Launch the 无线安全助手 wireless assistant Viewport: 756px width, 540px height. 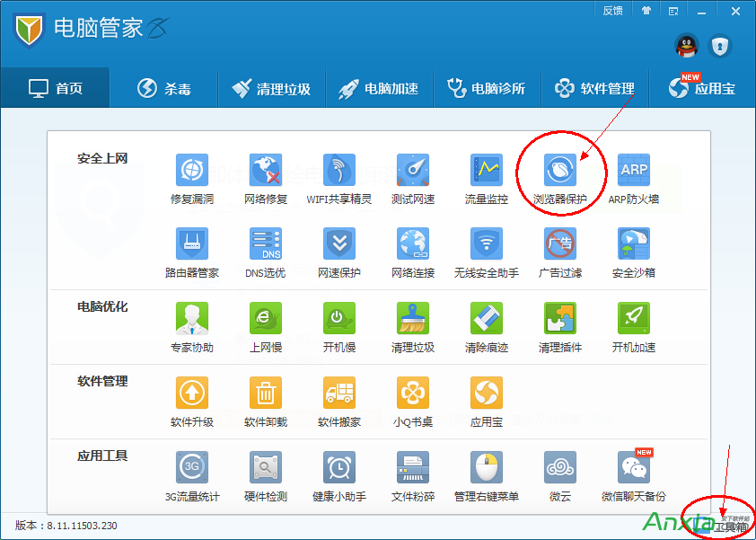(486, 252)
